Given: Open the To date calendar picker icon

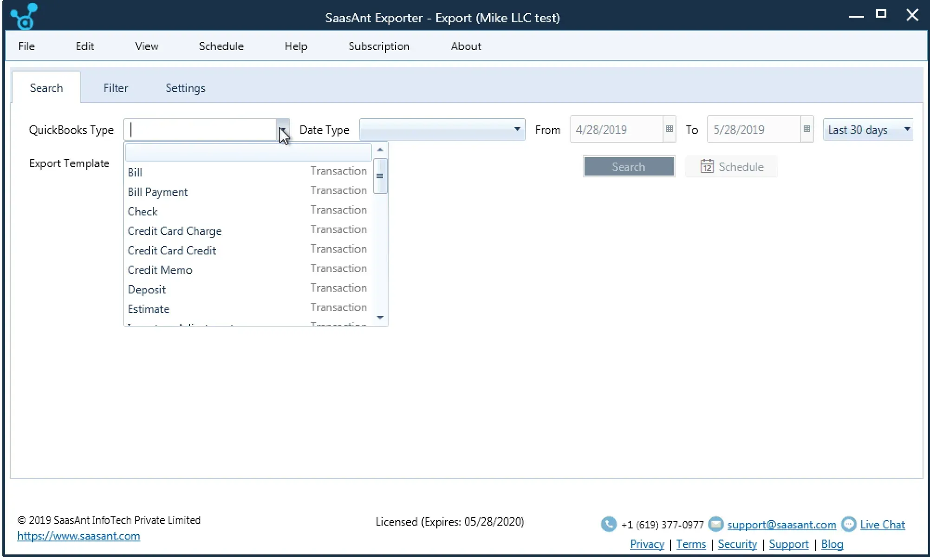Looking at the screenshot, I should [806, 129].
